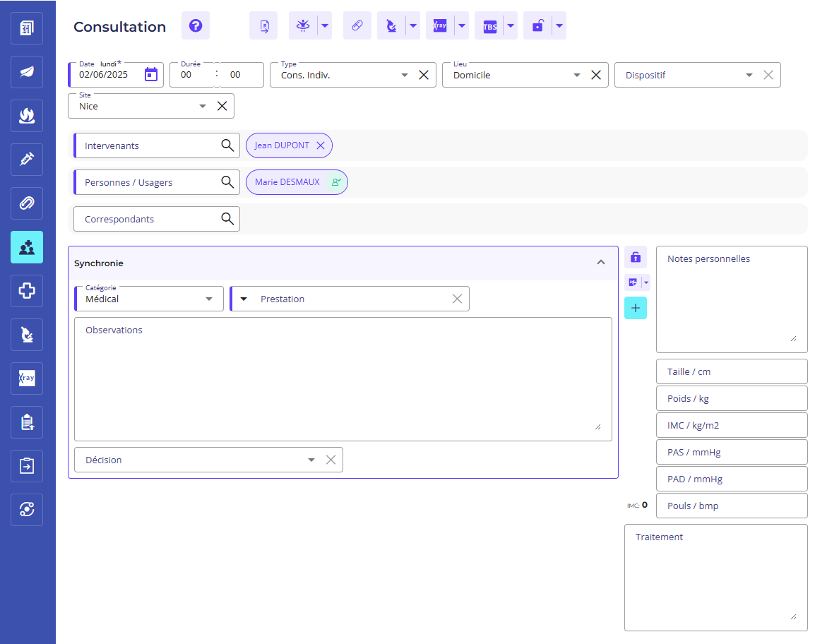Clear the Lieu Domicile selection
Screen dimensions: 815x644
coord(596,75)
